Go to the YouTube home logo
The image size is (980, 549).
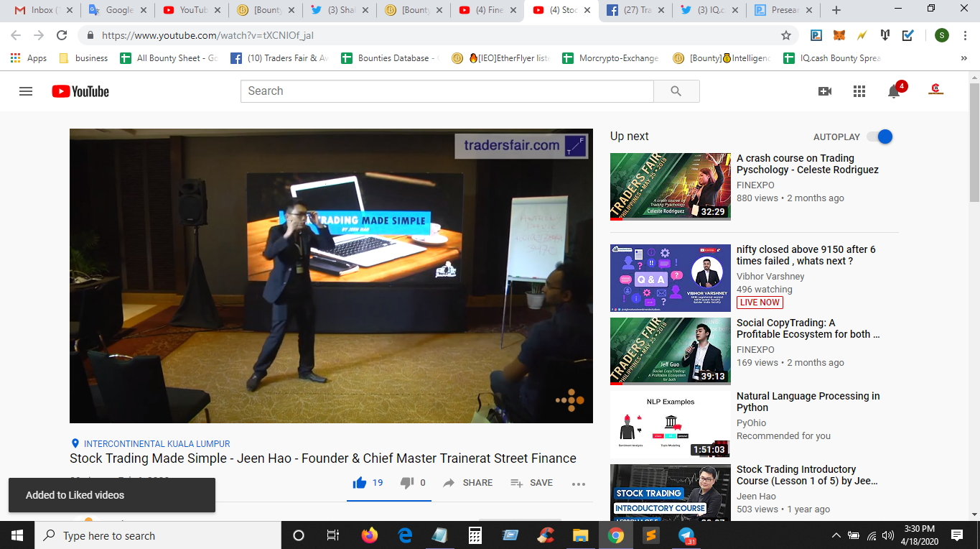pos(80,91)
